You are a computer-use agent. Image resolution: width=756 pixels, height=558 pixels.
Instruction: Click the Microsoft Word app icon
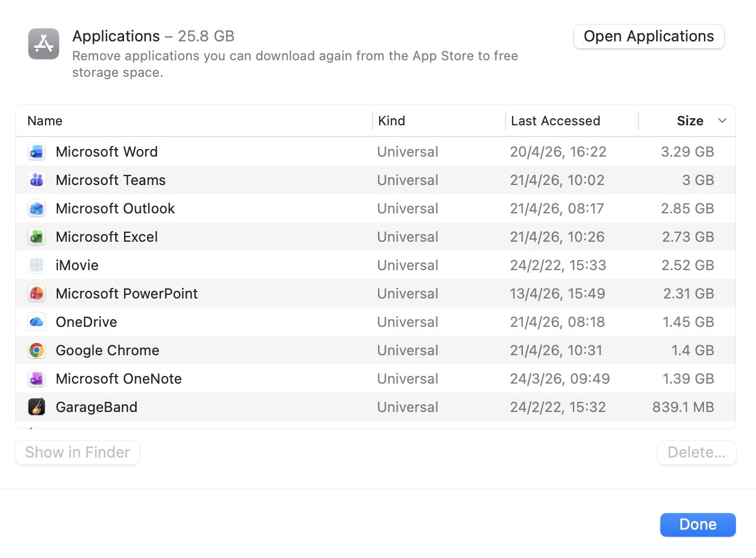coord(37,152)
